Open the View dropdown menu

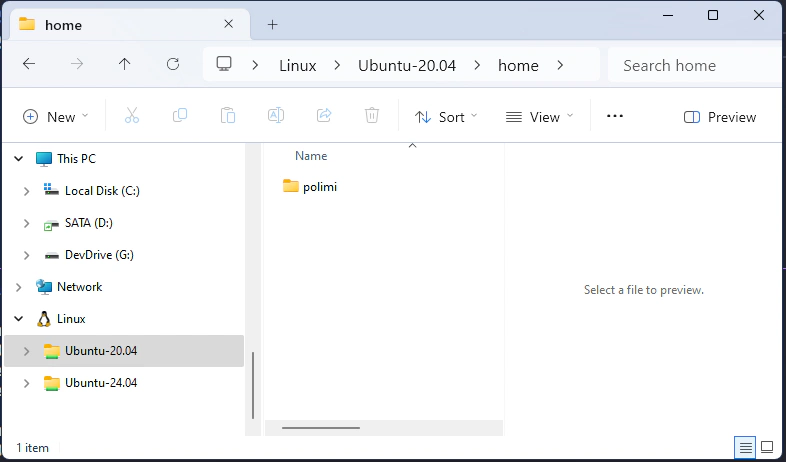tap(540, 117)
